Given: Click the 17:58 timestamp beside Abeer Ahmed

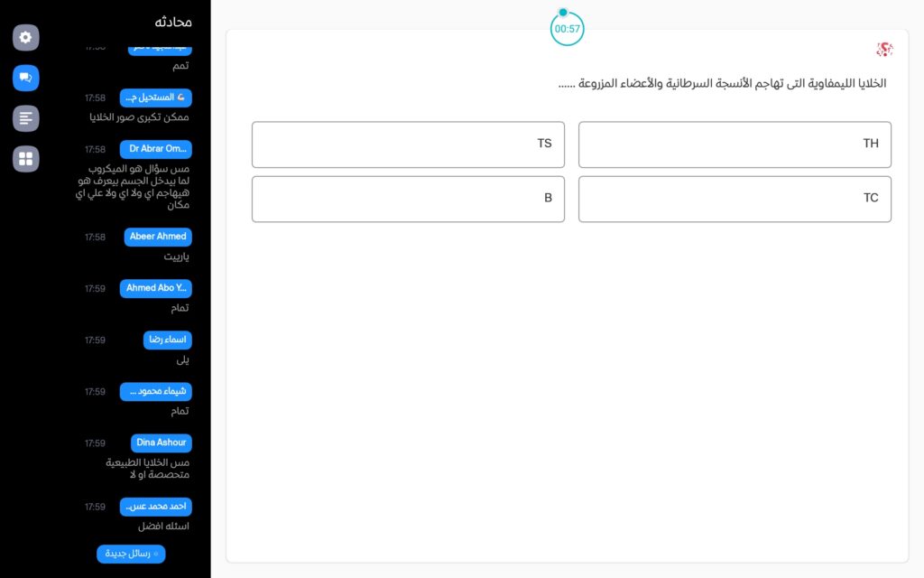Looking at the screenshot, I should coord(95,238).
